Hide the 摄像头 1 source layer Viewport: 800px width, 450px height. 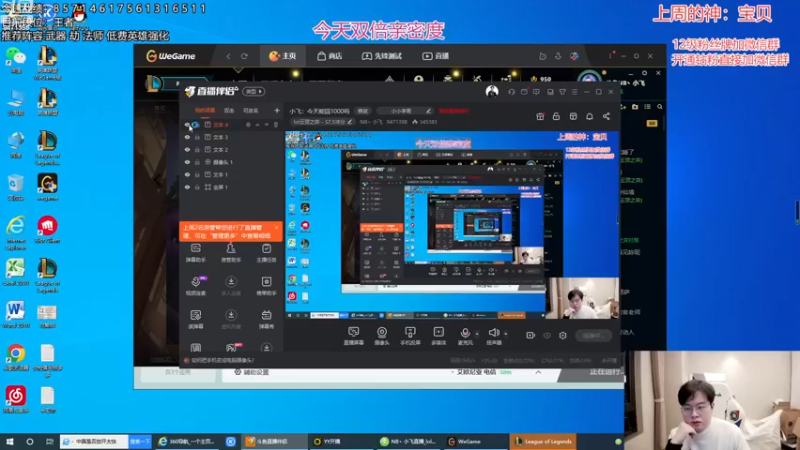[x=187, y=162]
